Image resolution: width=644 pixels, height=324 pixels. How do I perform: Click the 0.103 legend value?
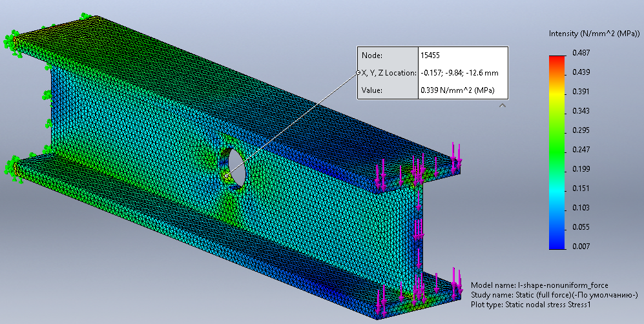point(581,208)
